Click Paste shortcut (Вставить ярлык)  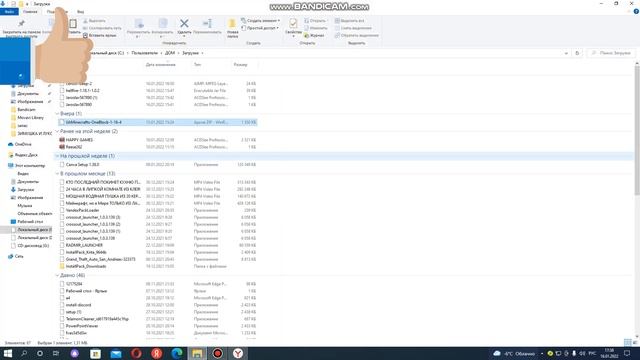coord(100,36)
